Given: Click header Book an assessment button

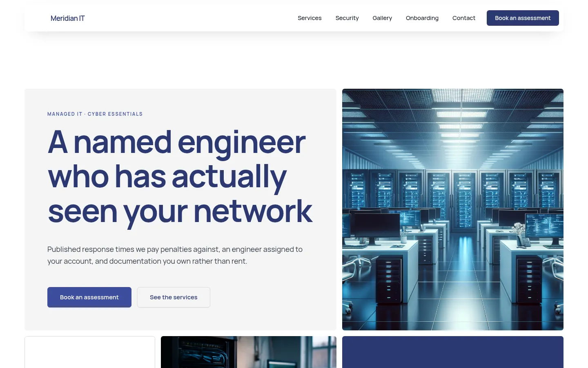Looking at the screenshot, I should pyautogui.click(x=523, y=18).
